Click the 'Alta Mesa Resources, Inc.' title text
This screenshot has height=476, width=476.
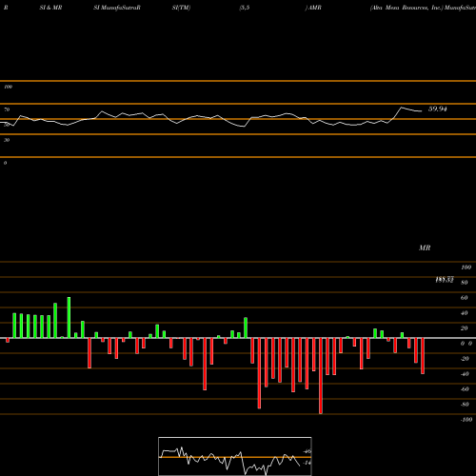(407, 8)
